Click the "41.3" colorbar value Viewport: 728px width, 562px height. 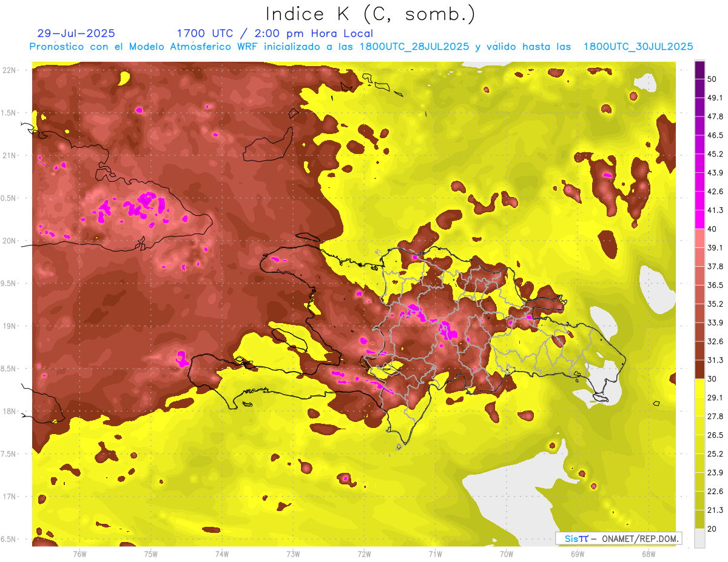(715, 210)
